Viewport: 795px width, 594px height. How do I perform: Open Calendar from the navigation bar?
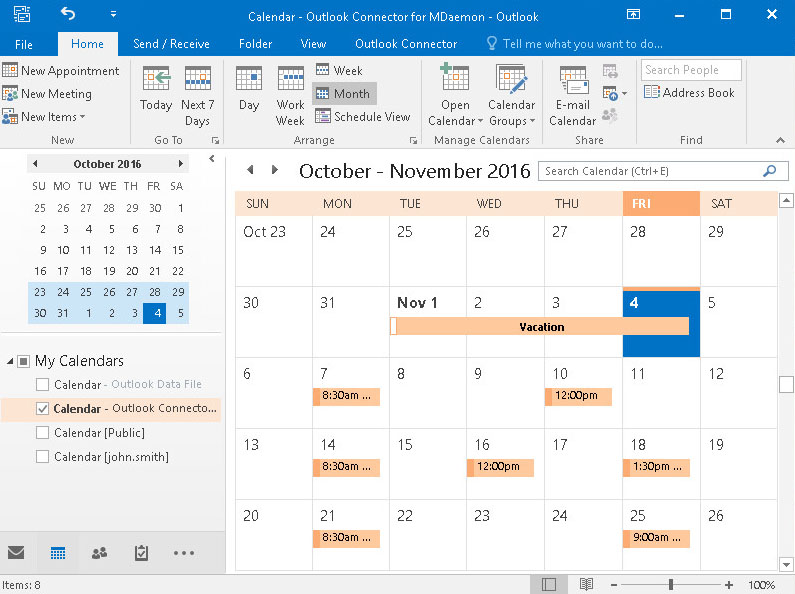point(58,553)
